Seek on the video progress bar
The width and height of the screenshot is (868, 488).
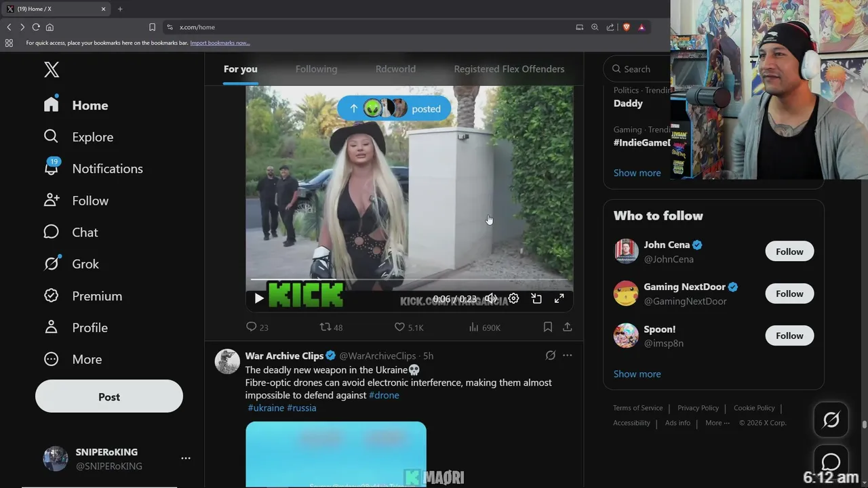tap(410, 279)
